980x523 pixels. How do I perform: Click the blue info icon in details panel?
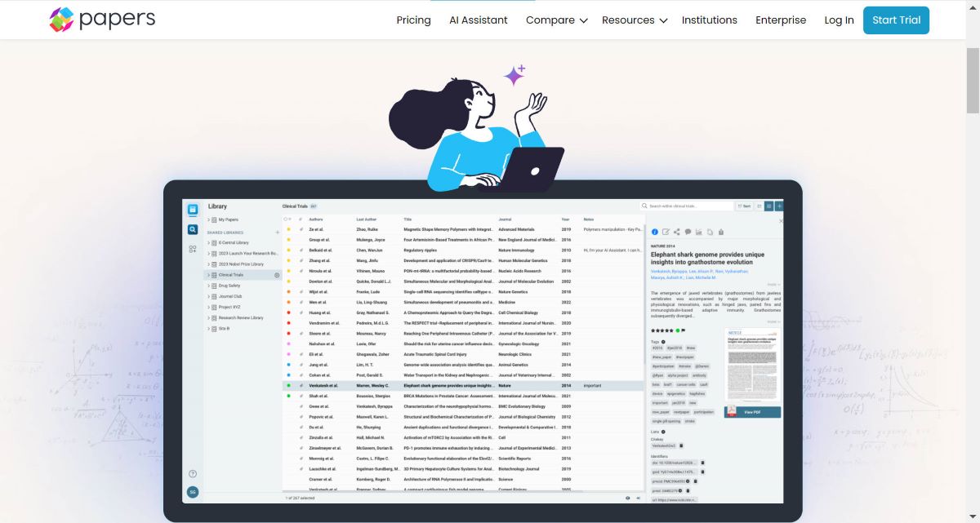(x=655, y=233)
